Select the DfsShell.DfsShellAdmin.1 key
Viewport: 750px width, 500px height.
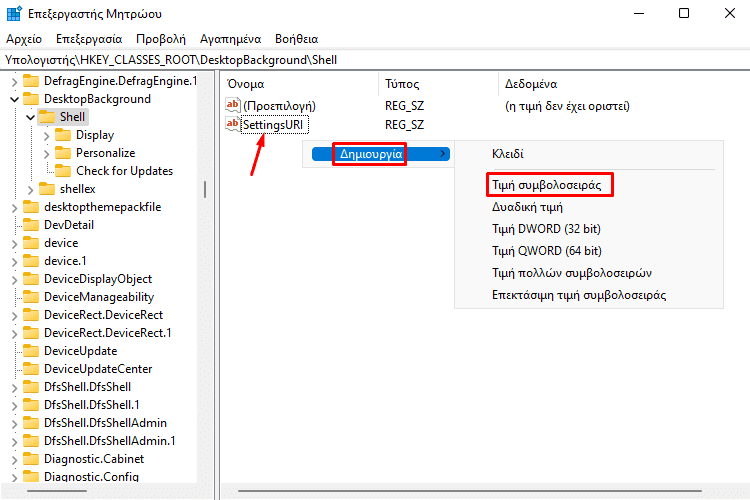coord(110,441)
